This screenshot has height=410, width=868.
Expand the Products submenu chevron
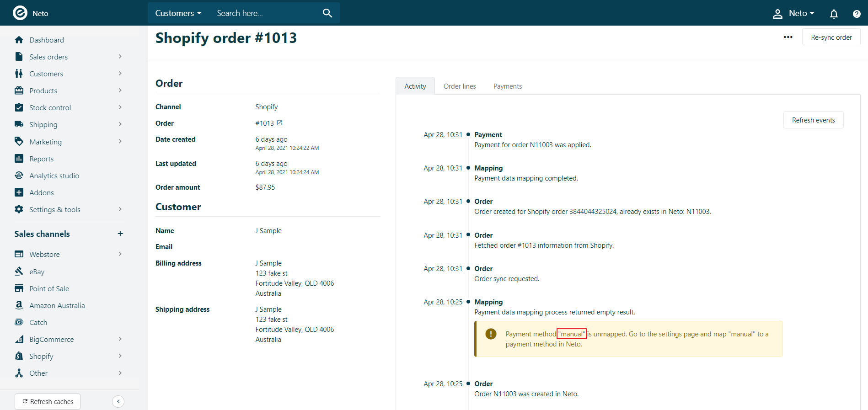pos(120,91)
